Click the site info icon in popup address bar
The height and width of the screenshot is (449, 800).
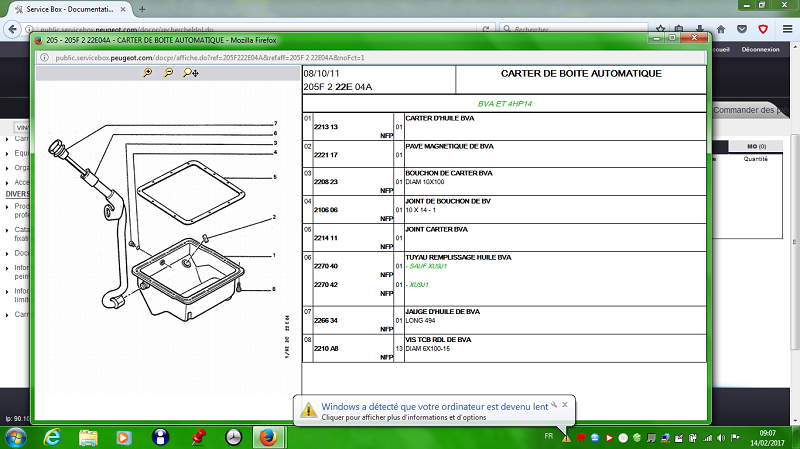click(44, 58)
